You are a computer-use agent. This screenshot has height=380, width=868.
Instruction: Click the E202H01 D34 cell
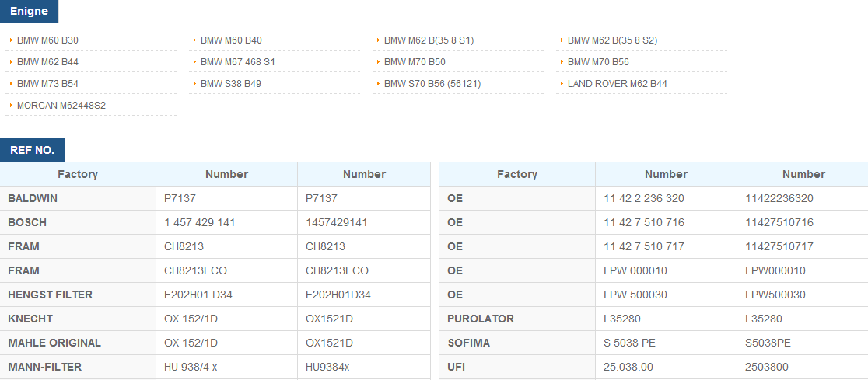click(x=226, y=295)
